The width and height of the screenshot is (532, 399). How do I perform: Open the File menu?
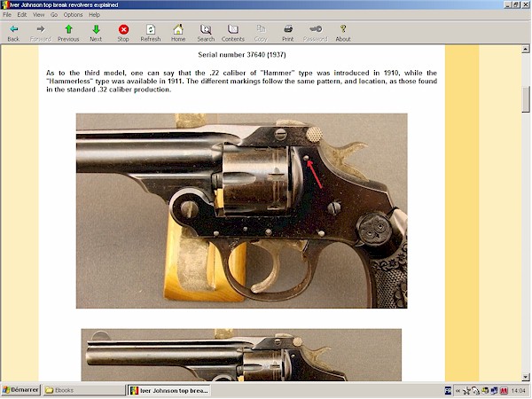7,14
